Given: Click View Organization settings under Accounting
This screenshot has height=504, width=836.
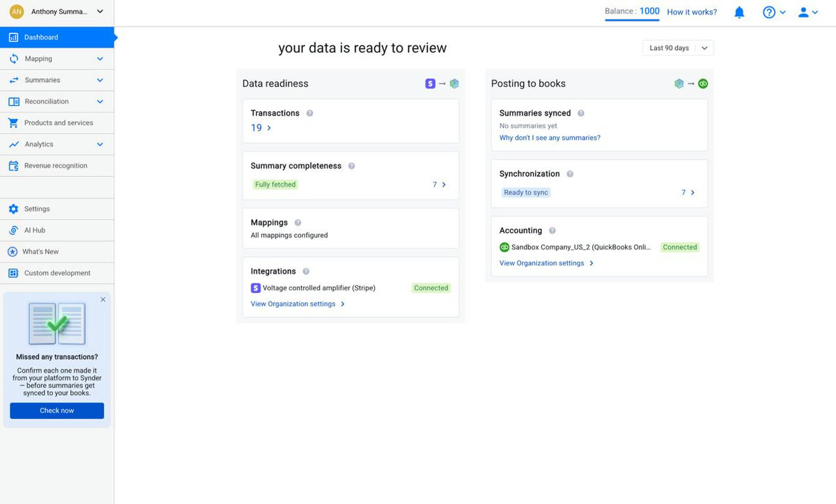Looking at the screenshot, I should click(547, 263).
